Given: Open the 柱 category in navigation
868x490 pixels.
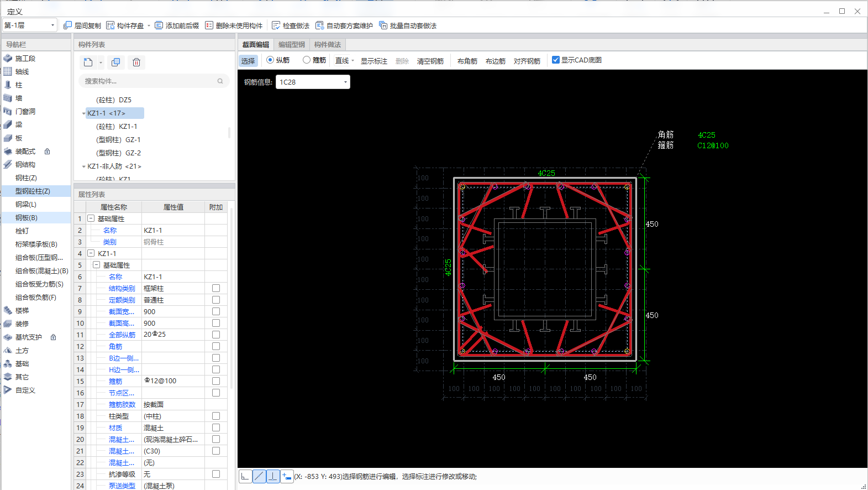Looking at the screenshot, I should (x=19, y=85).
